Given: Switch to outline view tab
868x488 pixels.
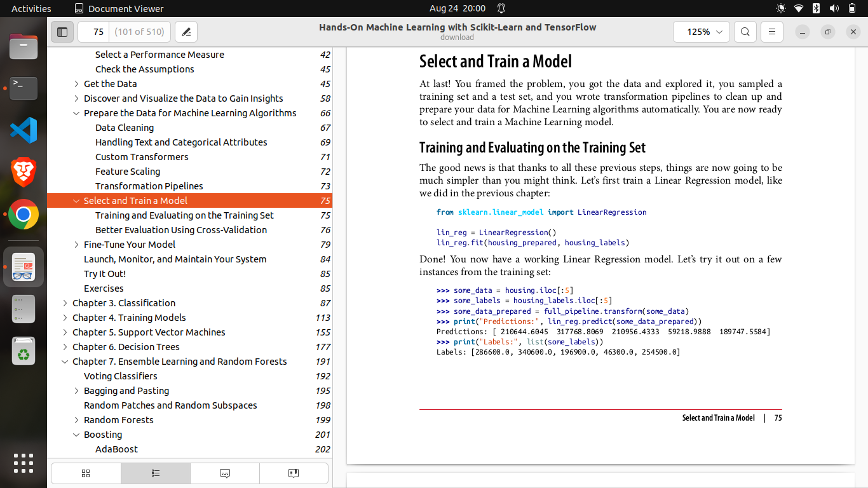Looking at the screenshot, I should click(x=155, y=473).
